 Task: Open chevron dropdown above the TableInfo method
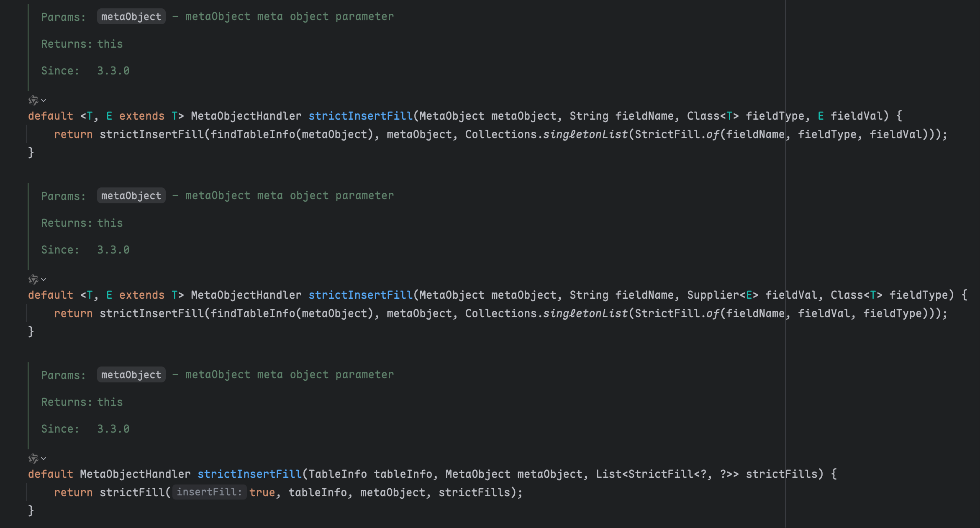pos(44,459)
